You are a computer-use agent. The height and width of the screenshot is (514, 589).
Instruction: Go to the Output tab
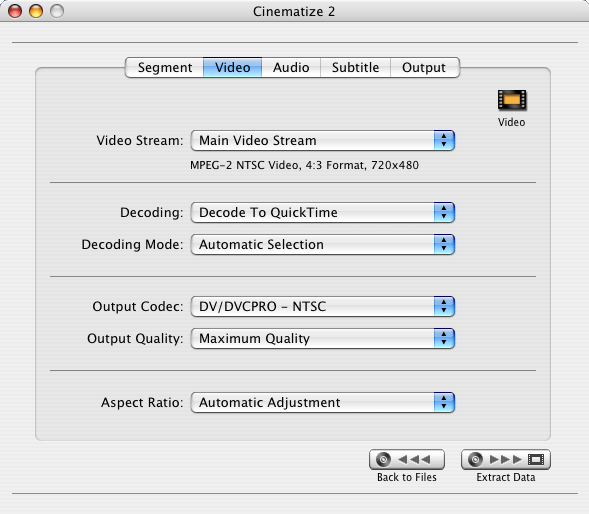click(x=424, y=68)
